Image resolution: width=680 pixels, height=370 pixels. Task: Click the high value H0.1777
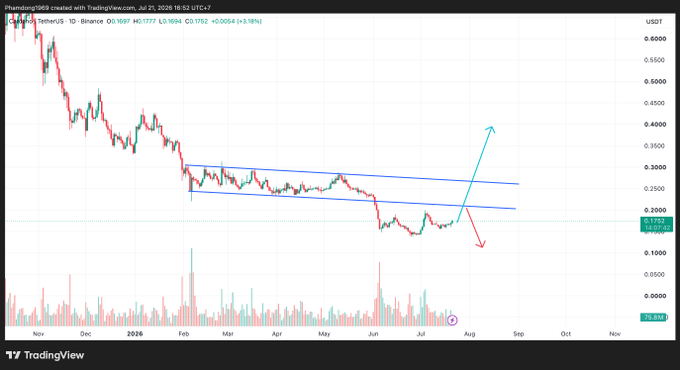144,21
